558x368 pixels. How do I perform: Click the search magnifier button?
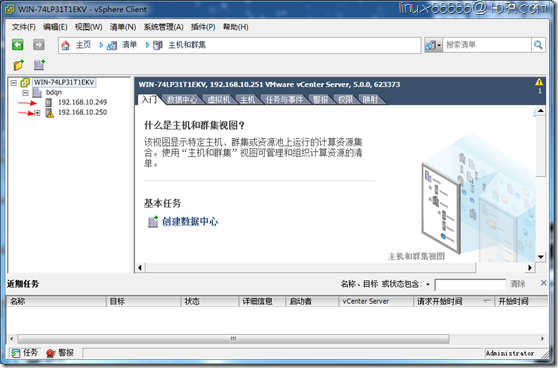[538, 45]
